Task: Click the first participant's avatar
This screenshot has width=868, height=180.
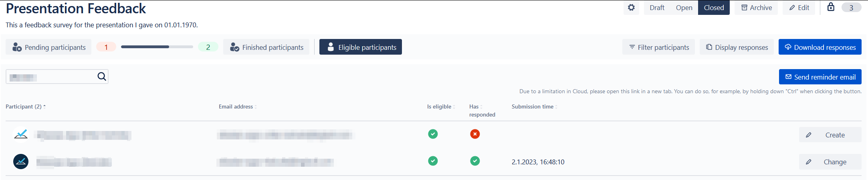Action: pyautogui.click(x=21, y=135)
